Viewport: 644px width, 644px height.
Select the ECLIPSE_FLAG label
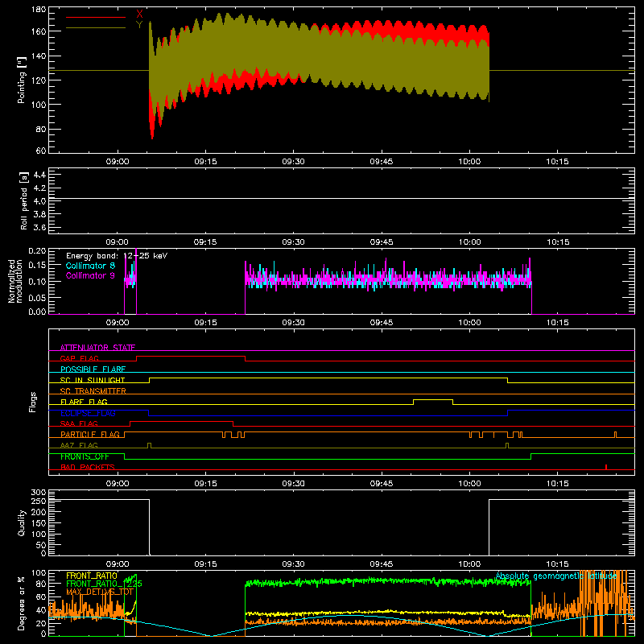[88, 413]
